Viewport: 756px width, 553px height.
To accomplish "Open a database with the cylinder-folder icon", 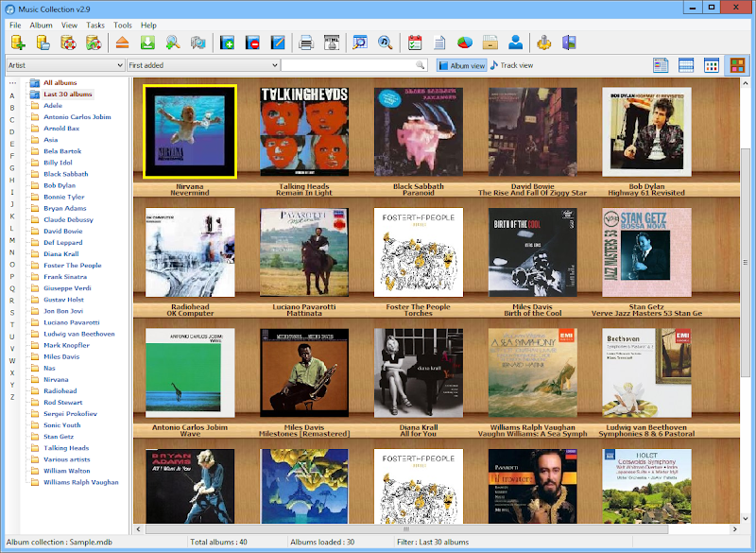I will (43, 43).
